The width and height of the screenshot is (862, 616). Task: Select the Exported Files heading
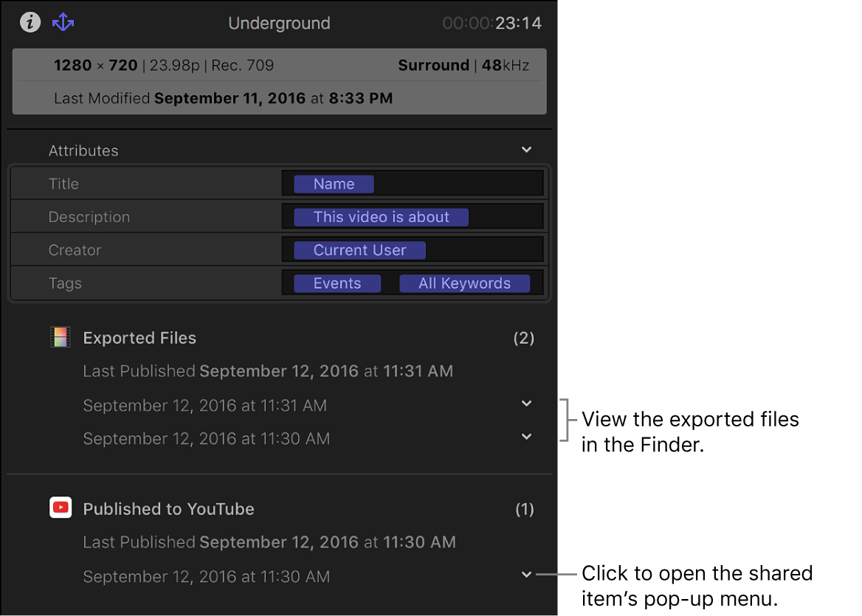[139, 338]
